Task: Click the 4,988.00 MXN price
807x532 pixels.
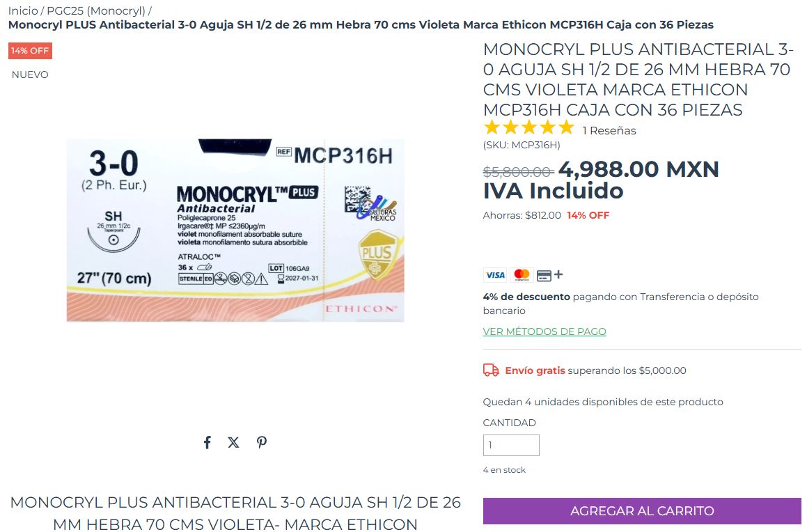Action: coord(638,169)
